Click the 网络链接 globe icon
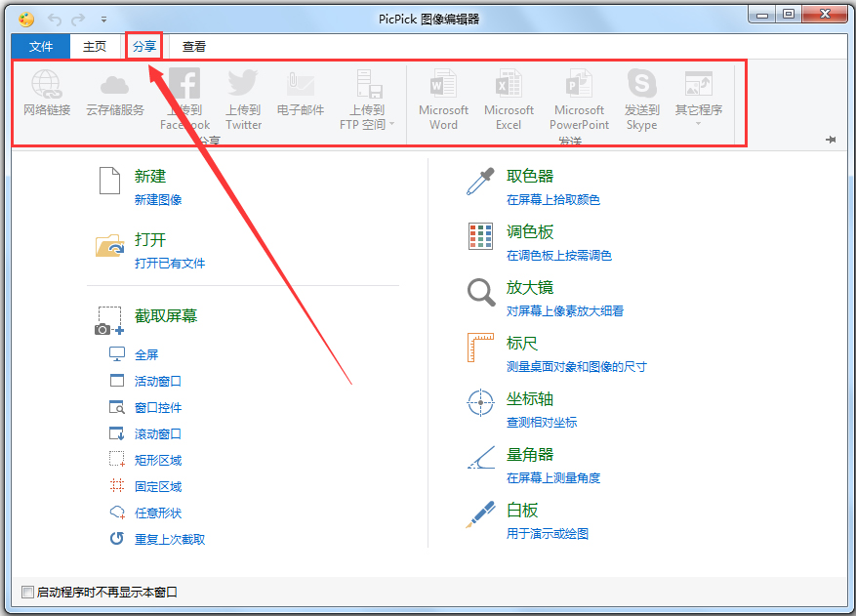 click(47, 84)
